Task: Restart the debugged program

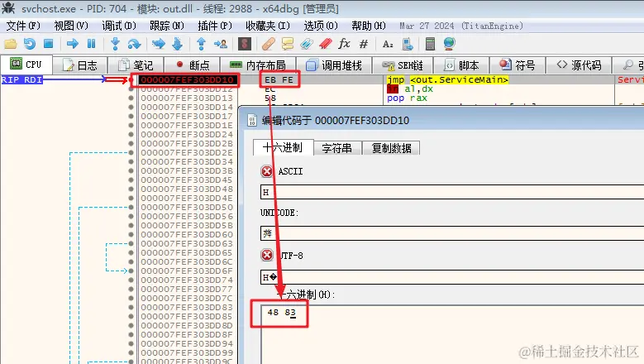Action: point(30,44)
